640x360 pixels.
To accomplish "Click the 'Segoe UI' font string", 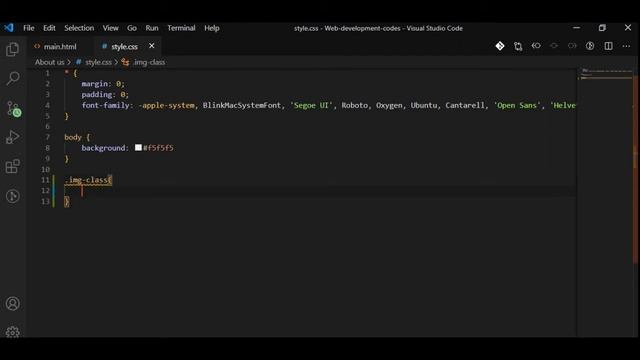I will (311, 105).
